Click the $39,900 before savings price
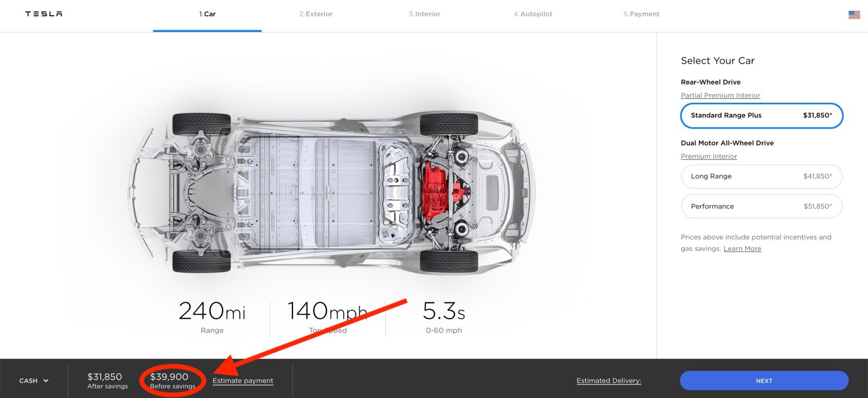Image resolution: width=868 pixels, height=398 pixels. click(x=169, y=376)
